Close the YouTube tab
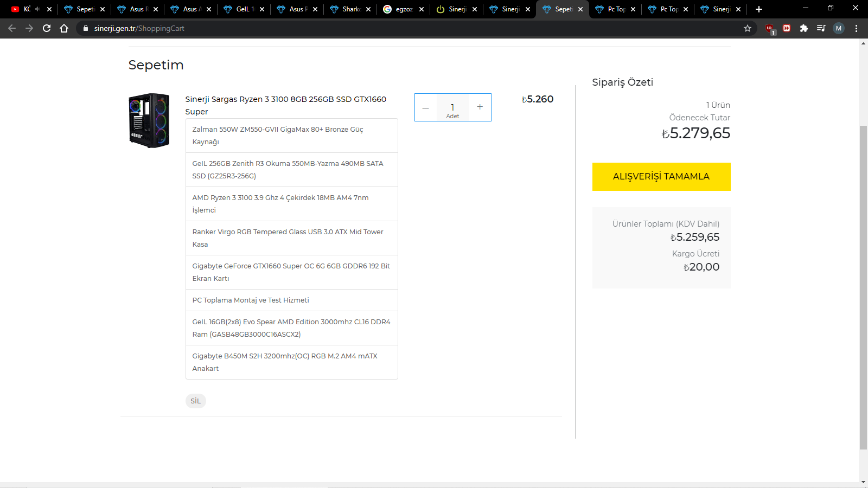 pos(49,9)
